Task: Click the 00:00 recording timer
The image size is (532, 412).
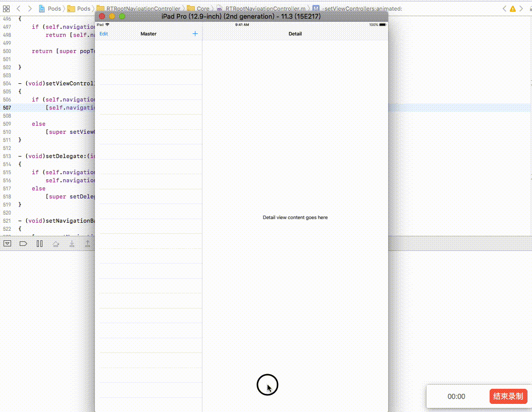Action: (x=456, y=396)
